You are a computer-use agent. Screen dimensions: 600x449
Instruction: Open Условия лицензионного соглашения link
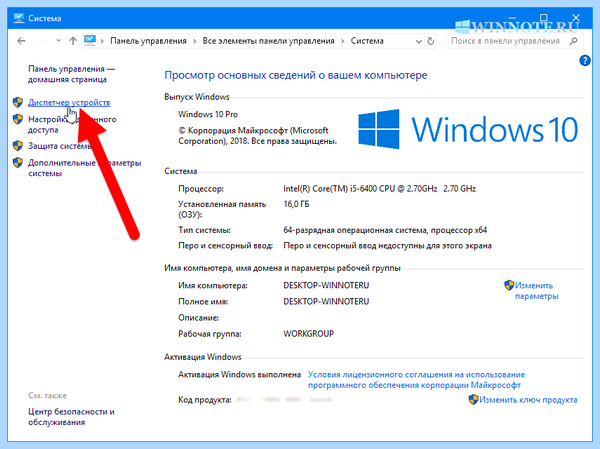click(x=416, y=380)
